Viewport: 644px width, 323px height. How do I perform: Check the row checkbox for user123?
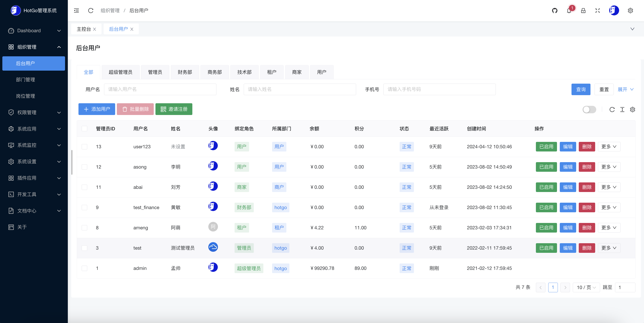(x=84, y=147)
